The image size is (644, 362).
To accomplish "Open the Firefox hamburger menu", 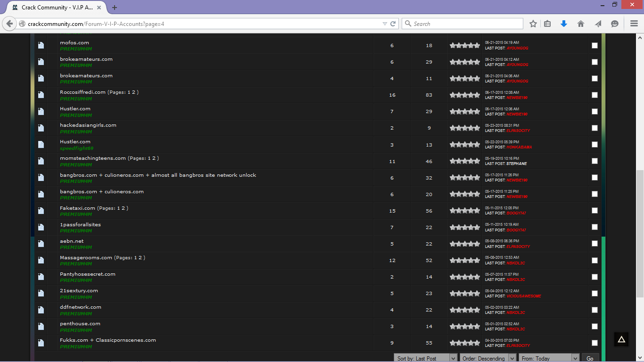I will tap(634, 24).
